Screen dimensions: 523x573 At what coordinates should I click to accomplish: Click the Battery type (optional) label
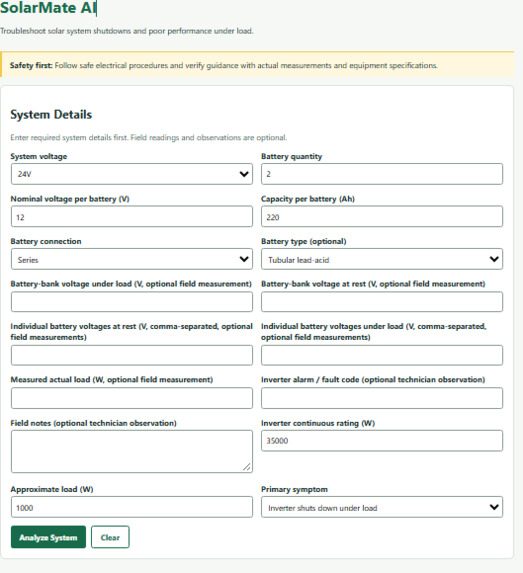(304, 241)
